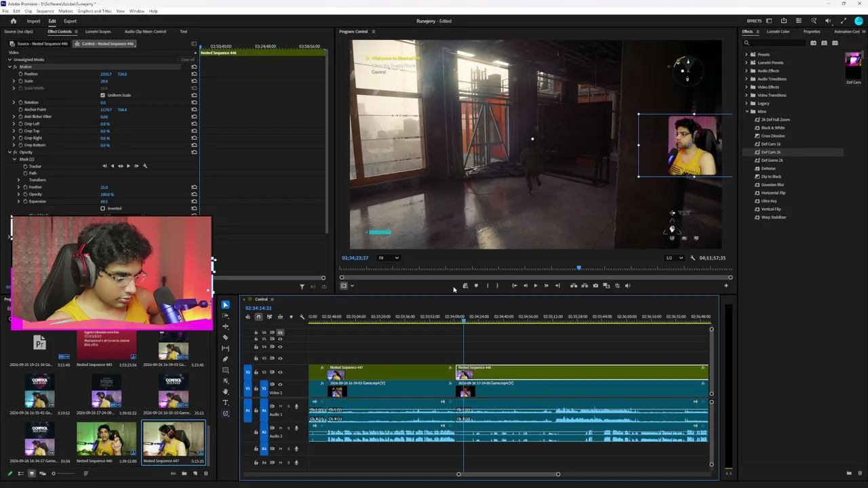Select the Hand tool

[x=226, y=391]
